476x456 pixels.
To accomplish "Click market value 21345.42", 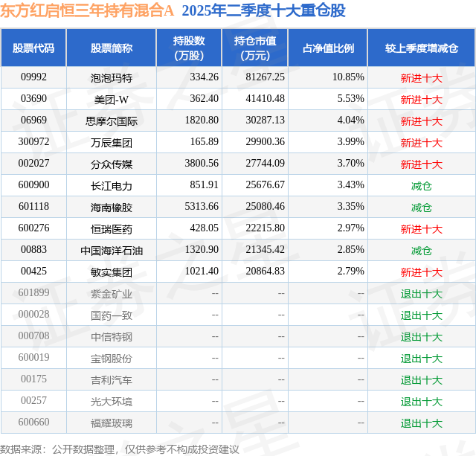I will tap(265, 249).
